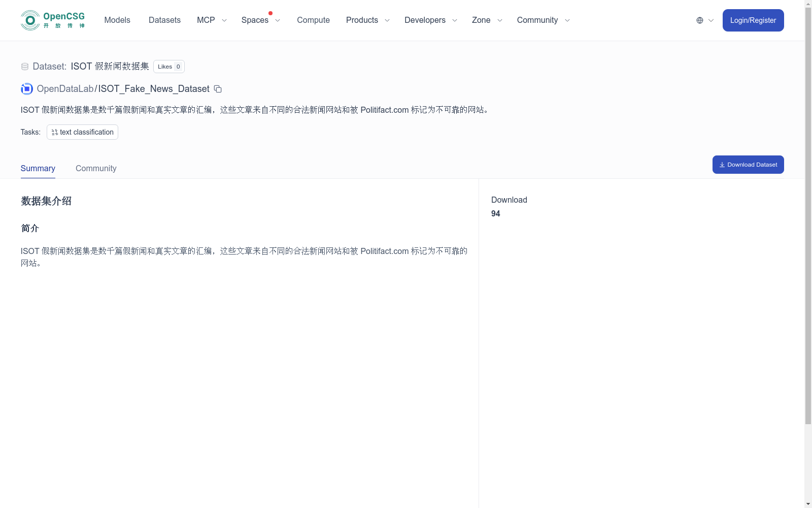The width and height of the screenshot is (812, 508).
Task: Click the OpenDataLab organization avatar
Action: [26, 88]
